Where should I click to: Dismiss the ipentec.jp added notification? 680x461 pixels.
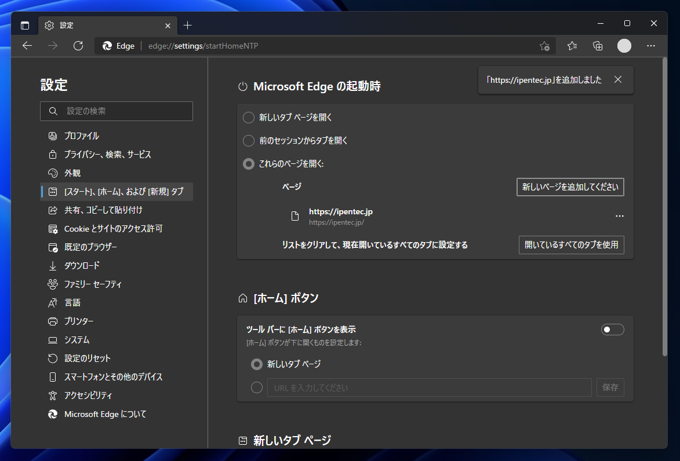618,79
